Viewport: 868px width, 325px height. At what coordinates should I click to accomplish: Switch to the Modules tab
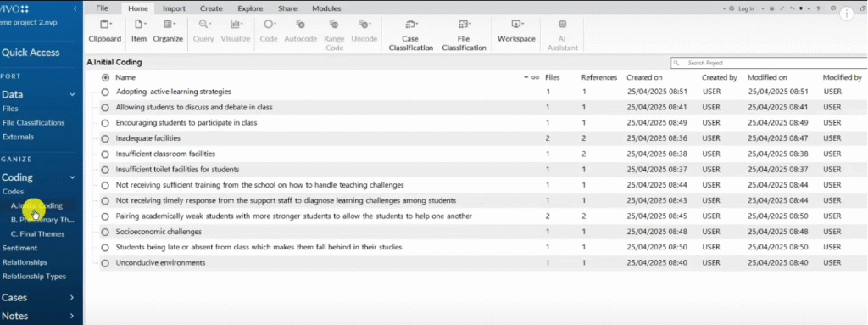tap(326, 8)
